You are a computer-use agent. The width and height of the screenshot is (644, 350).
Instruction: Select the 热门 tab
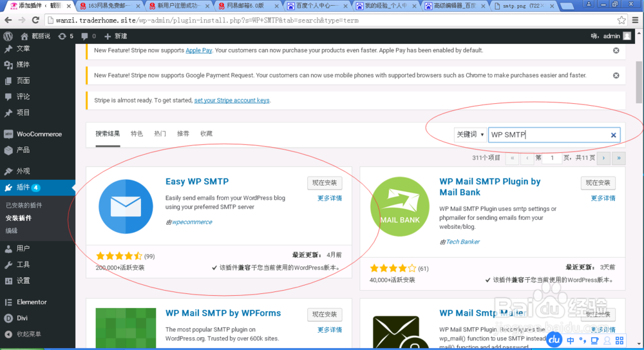(160, 133)
